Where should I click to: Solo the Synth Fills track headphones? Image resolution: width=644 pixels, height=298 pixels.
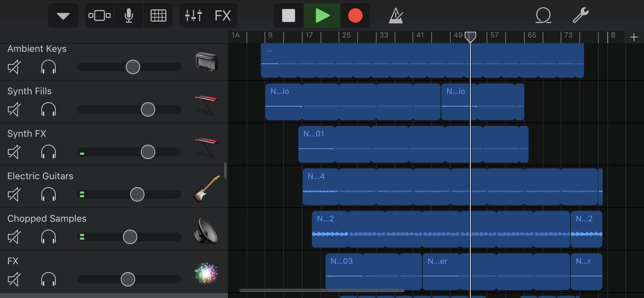tap(49, 109)
